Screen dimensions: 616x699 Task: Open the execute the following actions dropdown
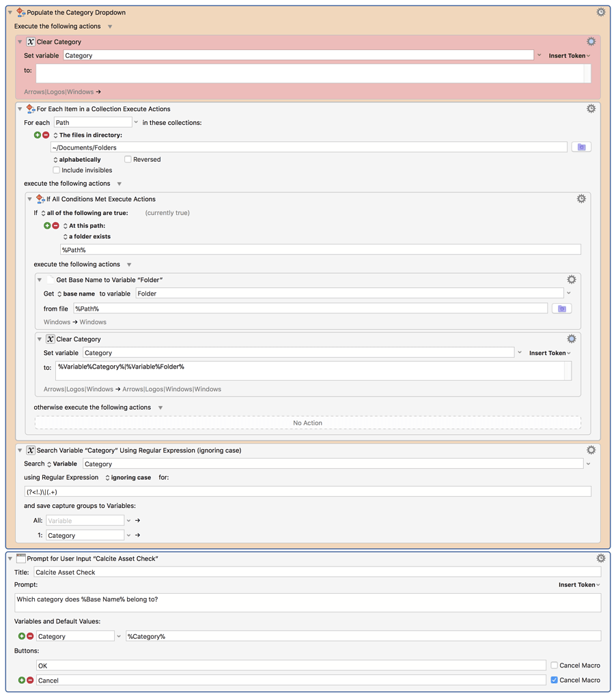(x=118, y=183)
